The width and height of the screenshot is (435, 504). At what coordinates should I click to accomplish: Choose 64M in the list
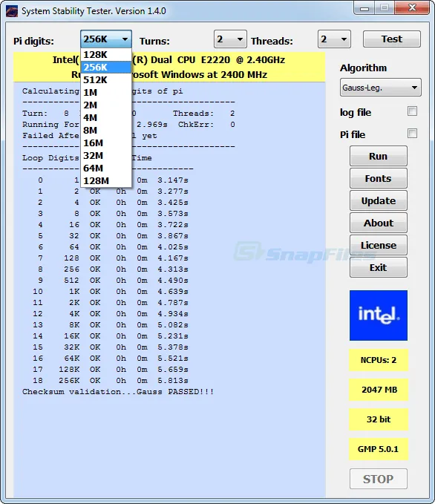[x=106, y=168]
